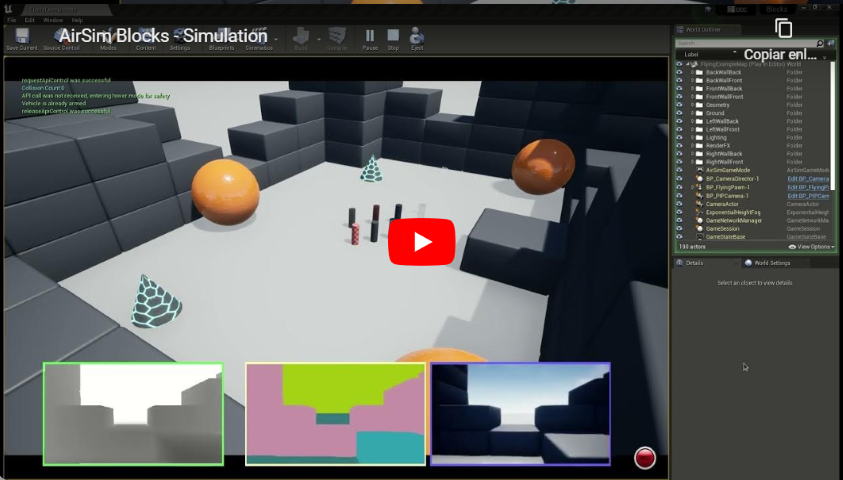Image resolution: width=843 pixels, height=480 pixels.
Task: Expand the RenderFX folder
Action: coord(692,146)
